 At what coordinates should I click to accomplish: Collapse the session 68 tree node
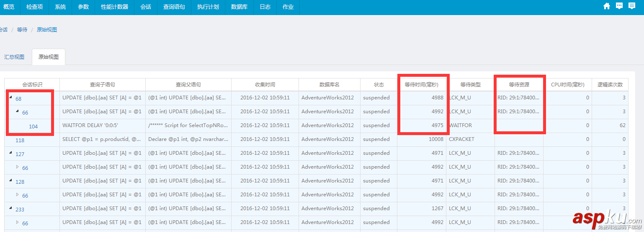tap(11, 98)
